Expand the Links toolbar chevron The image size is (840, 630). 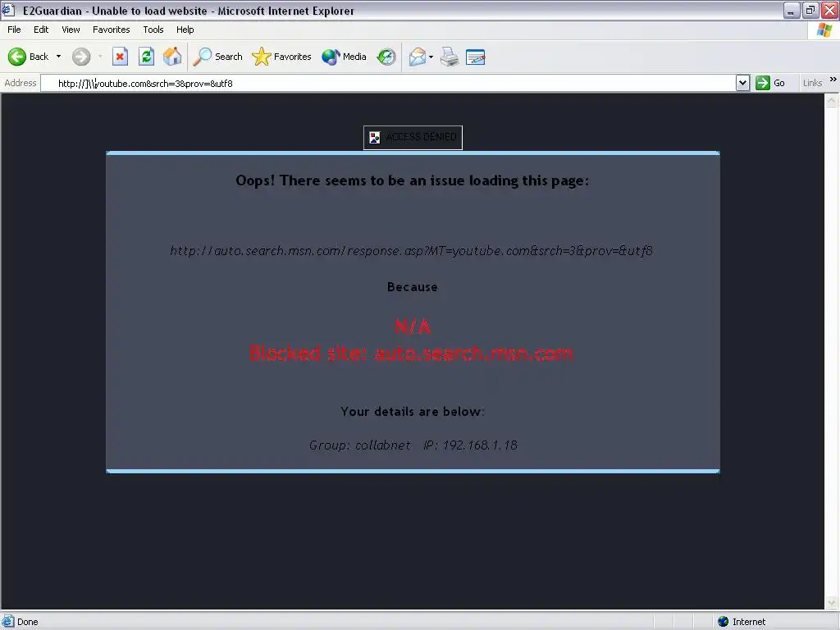click(x=833, y=80)
